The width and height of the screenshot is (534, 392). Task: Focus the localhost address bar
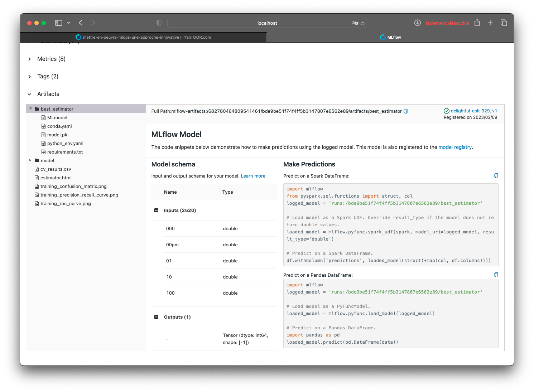pos(267,23)
